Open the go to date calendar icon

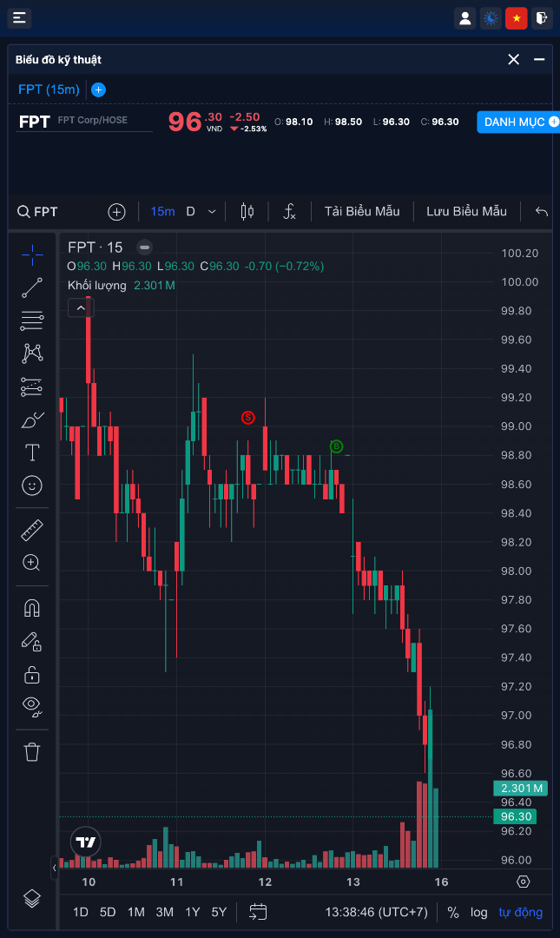[258, 912]
